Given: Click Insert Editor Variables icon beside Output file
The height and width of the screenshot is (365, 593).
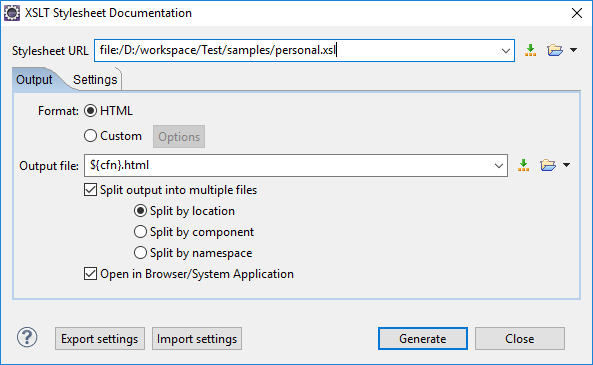Looking at the screenshot, I should coord(523,165).
